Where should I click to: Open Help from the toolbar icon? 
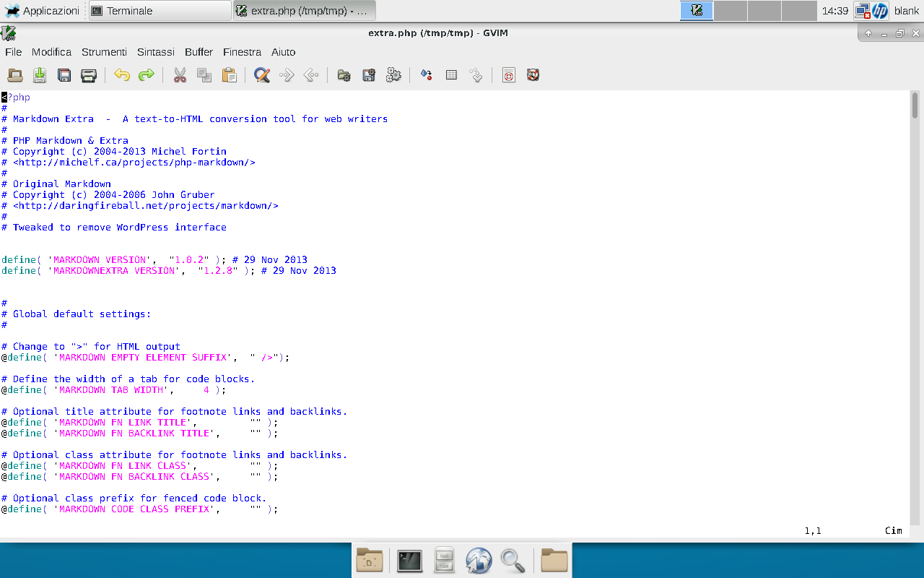coord(509,75)
